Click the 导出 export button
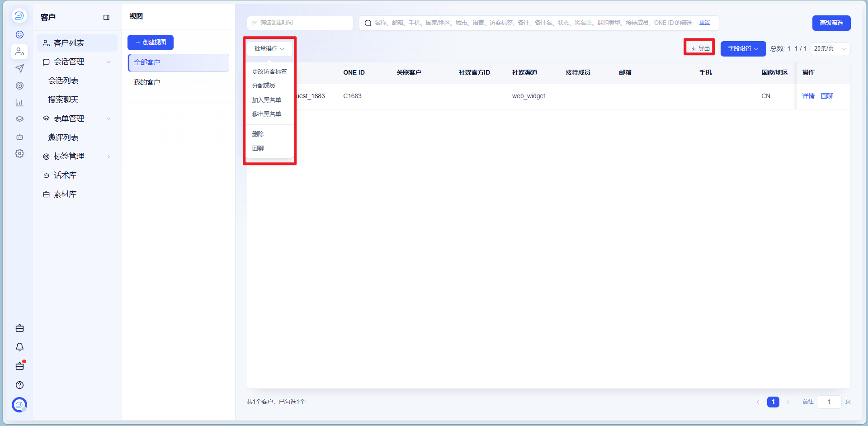 (700, 49)
